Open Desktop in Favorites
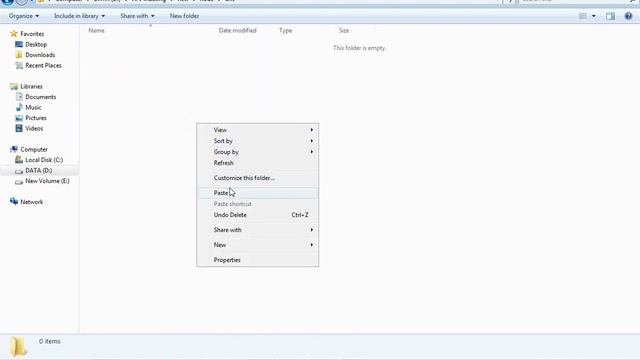 pyautogui.click(x=36, y=44)
